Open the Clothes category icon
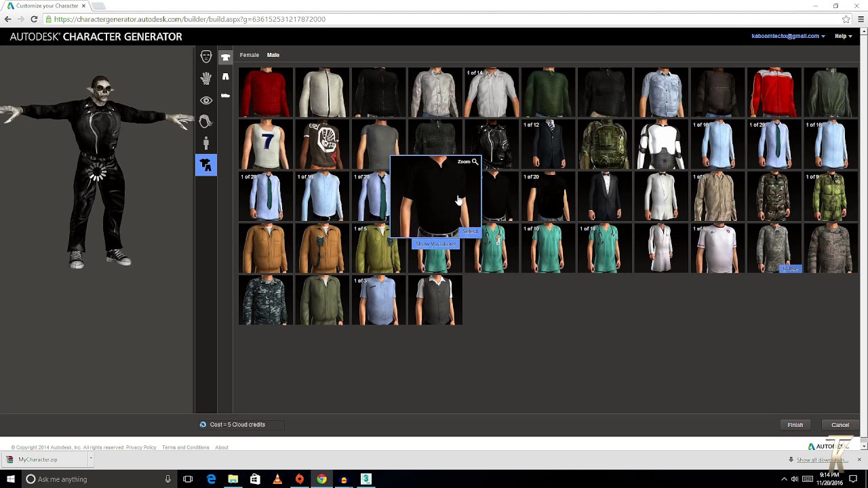The image size is (868, 488). tap(206, 165)
